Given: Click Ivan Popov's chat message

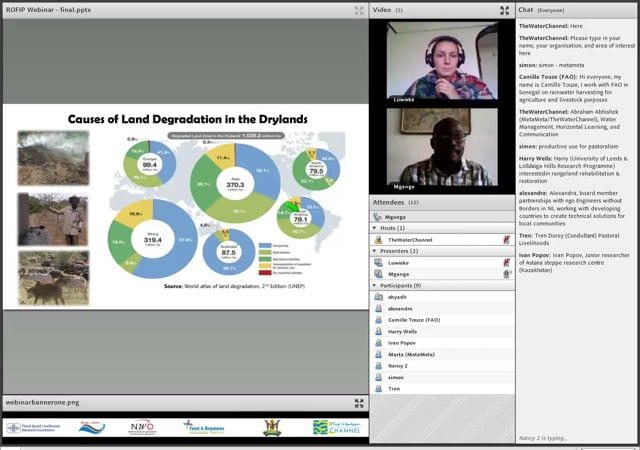Looking at the screenshot, I should coord(574,263).
